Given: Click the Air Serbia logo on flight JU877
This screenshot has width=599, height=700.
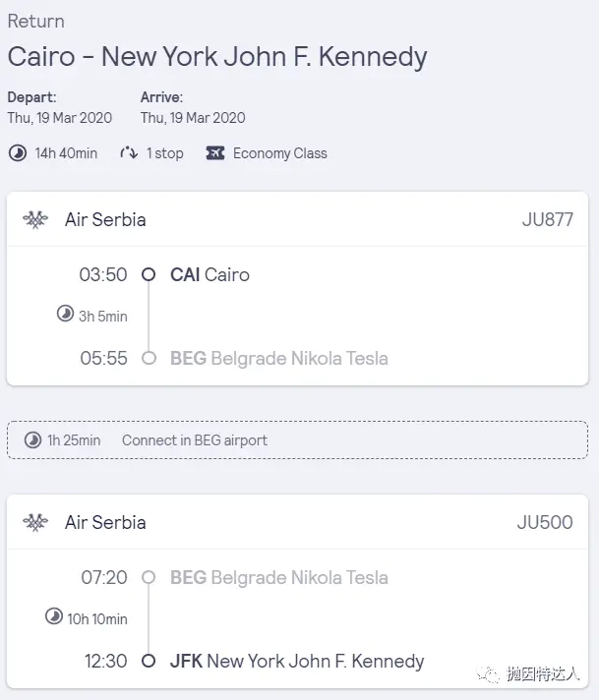Looking at the screenshot, I should point(35,219).
